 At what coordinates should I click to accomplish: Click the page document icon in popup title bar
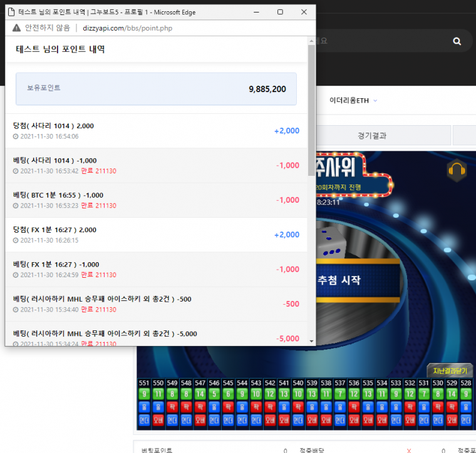coord(11,12)
